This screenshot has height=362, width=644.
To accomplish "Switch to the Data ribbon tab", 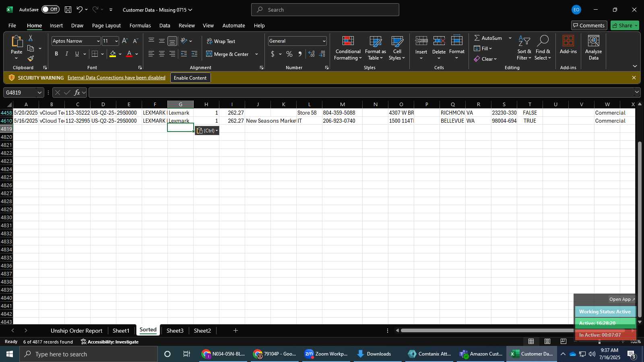I will (x=165, y=25).
